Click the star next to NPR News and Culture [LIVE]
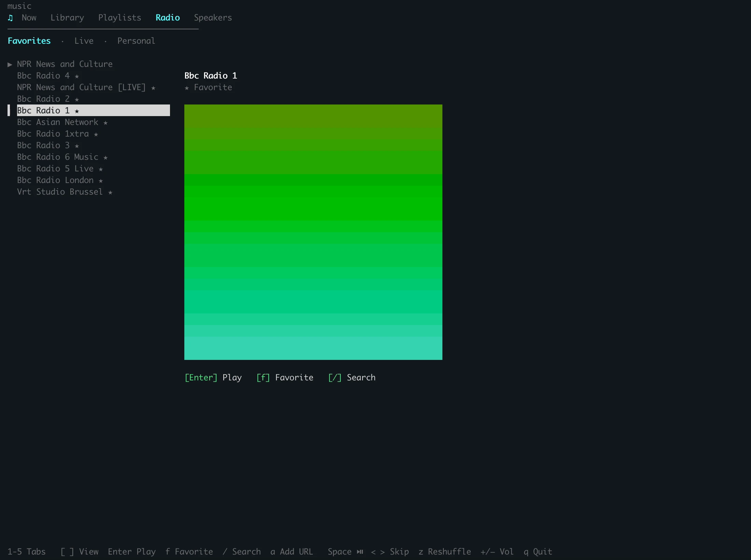751x560 pixels. click(153, 88)
